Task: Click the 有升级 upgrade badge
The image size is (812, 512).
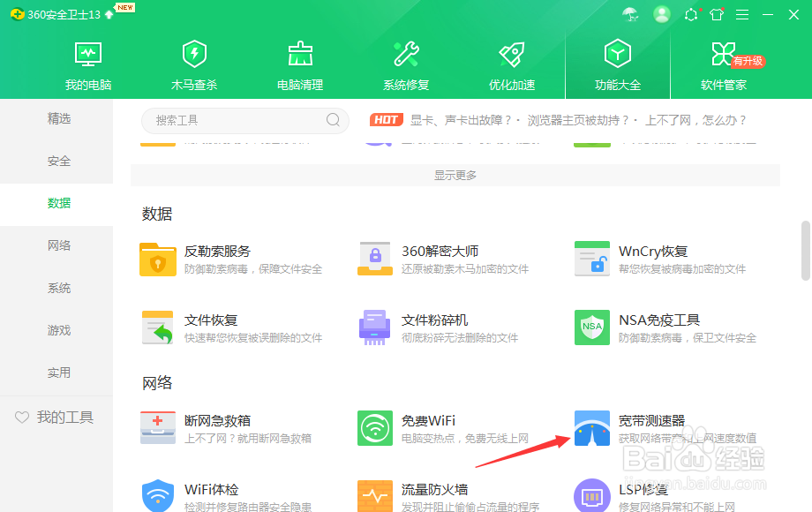Action: [748, 61]
